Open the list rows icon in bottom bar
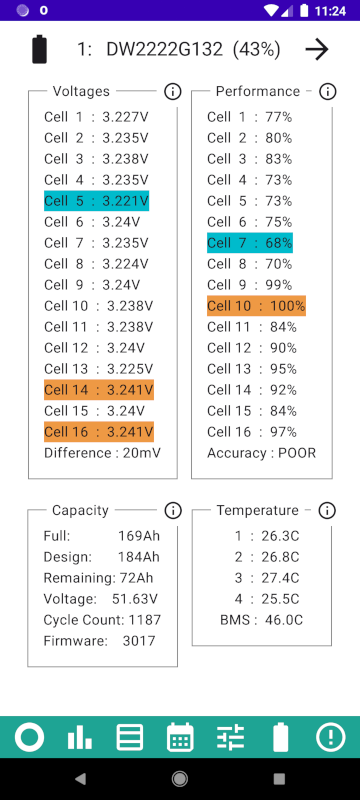 [x=130, y=738]
